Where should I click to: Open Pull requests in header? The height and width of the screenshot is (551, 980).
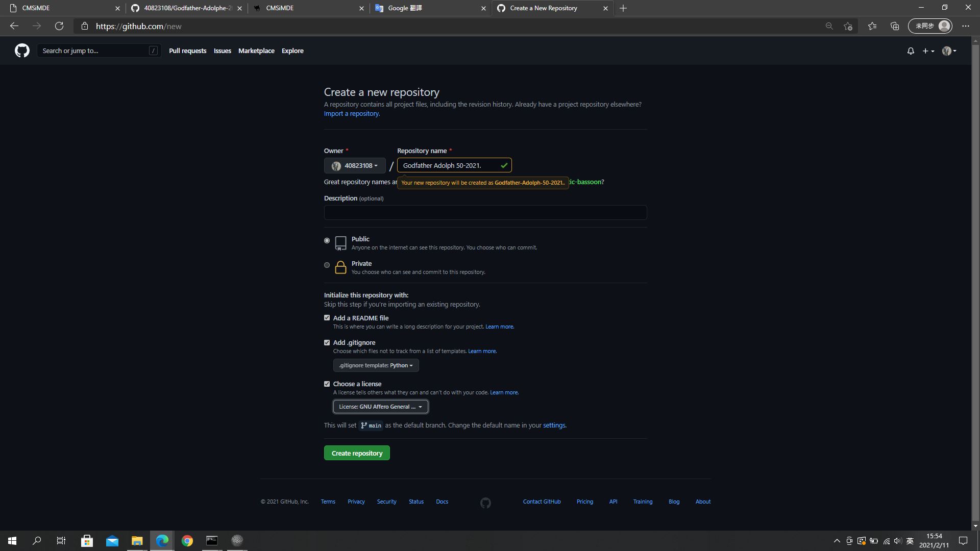187,51
